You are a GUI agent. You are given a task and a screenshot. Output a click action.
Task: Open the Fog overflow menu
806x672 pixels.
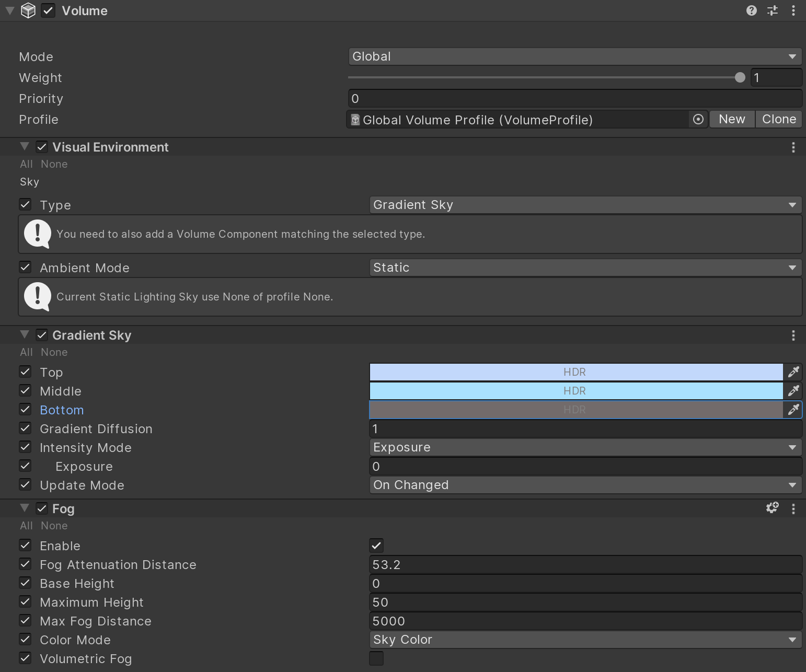point(793,508)
